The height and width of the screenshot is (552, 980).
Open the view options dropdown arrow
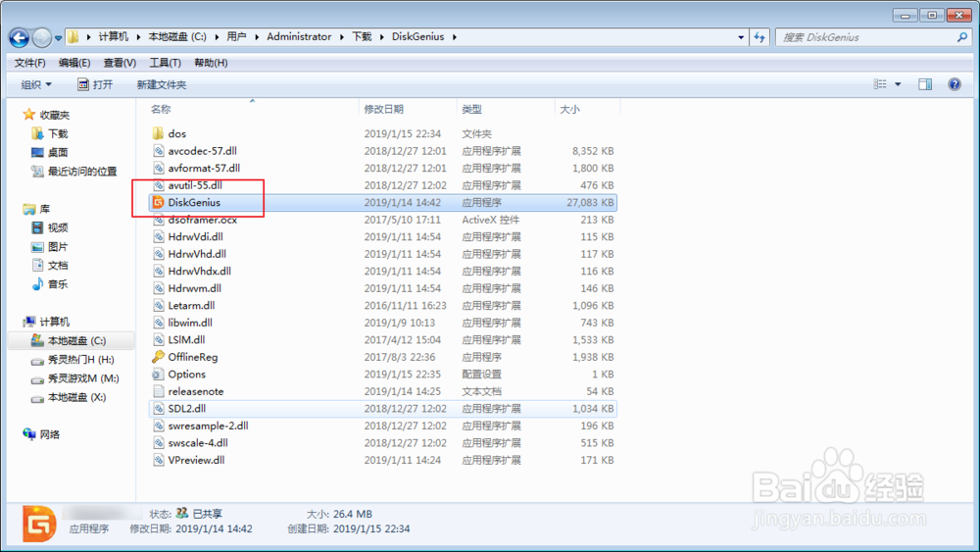(898, 83)
